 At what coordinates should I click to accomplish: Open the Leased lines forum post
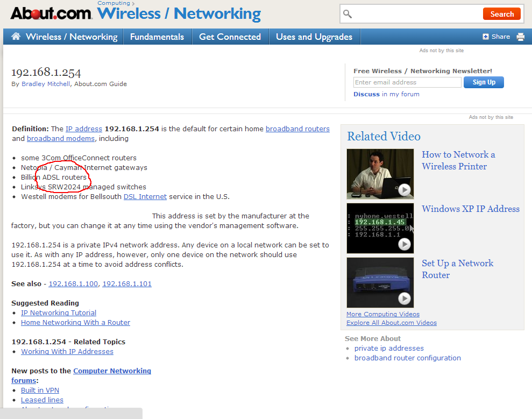(x=42, y=400)
